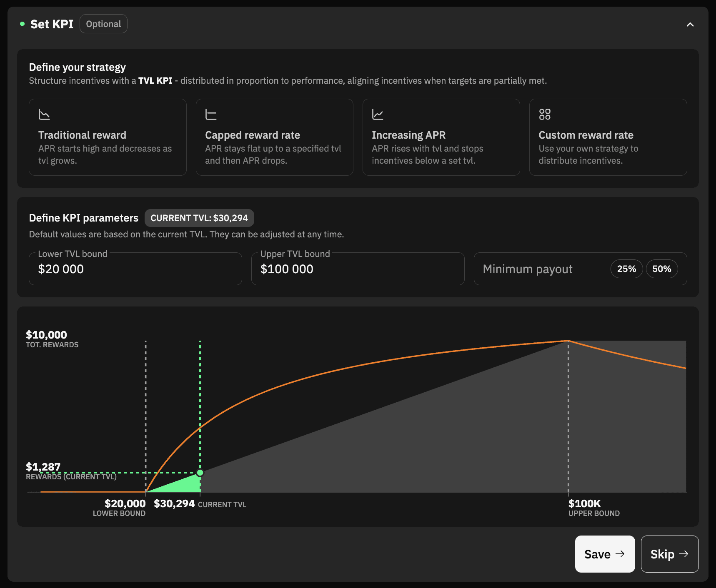Select the Capped reward rate strategy card
The width and height of the screenshot is (716, 588).
274,137
